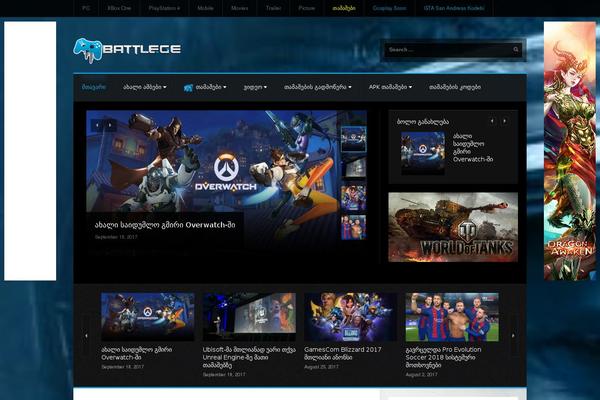Open Overwatch article title in bottom carousel

point(137,353)
